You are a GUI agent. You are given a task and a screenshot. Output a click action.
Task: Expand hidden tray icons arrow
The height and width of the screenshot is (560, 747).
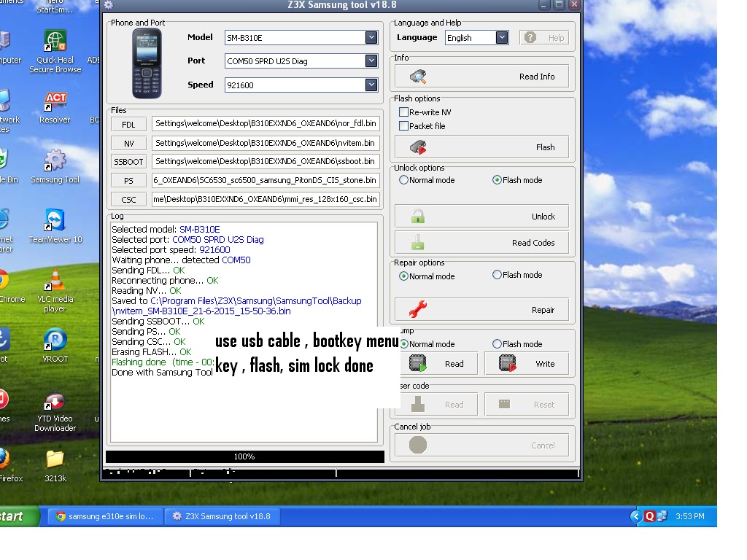[x=636, y=516]
